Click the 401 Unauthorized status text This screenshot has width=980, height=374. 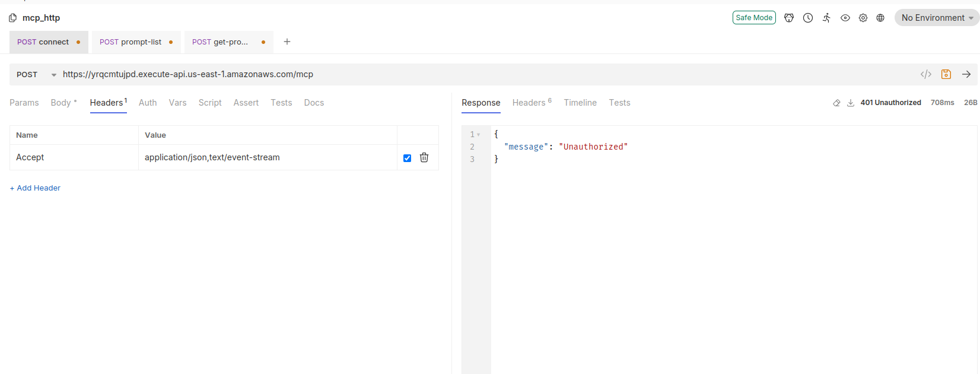coord(890,103)
